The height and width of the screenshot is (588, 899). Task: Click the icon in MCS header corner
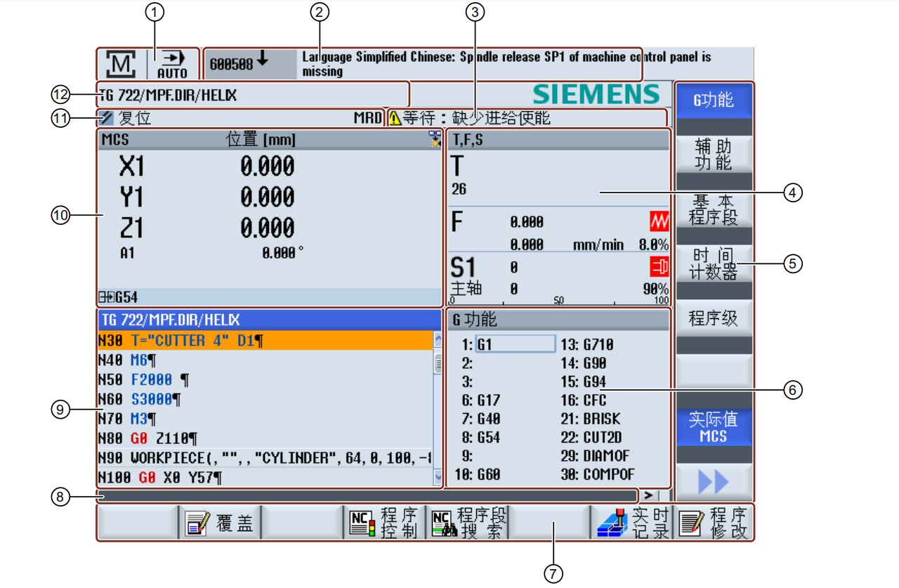coord(435,139)
